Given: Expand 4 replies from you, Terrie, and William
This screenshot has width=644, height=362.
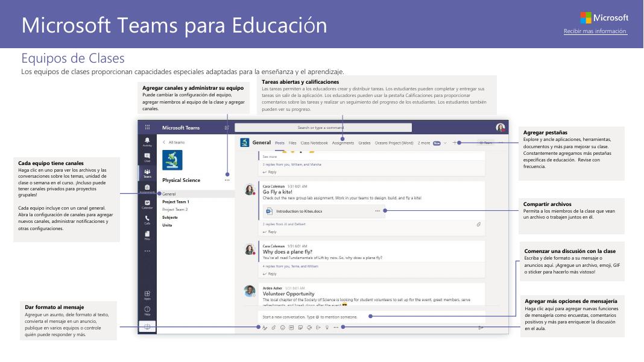Looking at the screenshot, I should (291, 266).
